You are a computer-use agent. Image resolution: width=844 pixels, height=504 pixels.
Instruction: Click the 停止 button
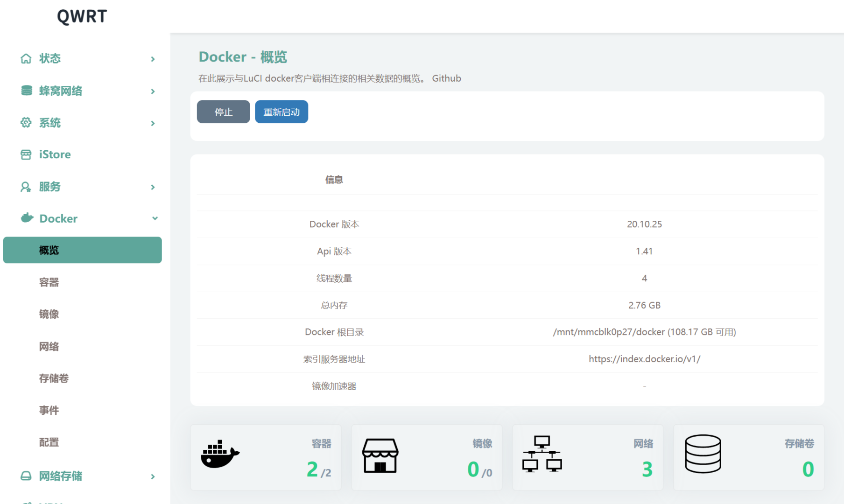point(224,112)
